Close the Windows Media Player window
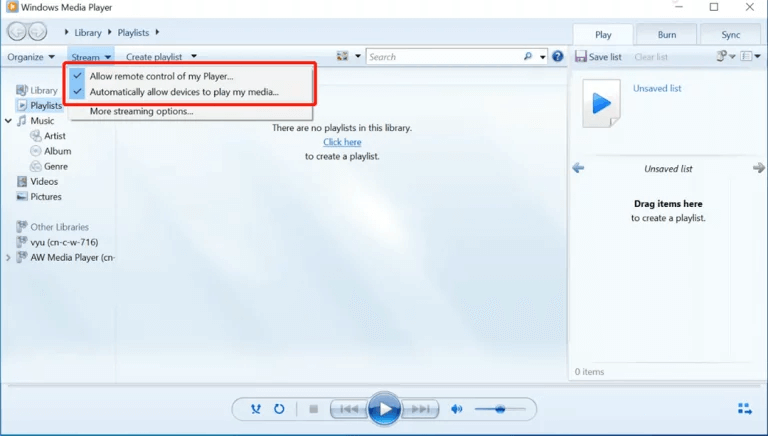 pyautogui.click(x=749, y=7)
